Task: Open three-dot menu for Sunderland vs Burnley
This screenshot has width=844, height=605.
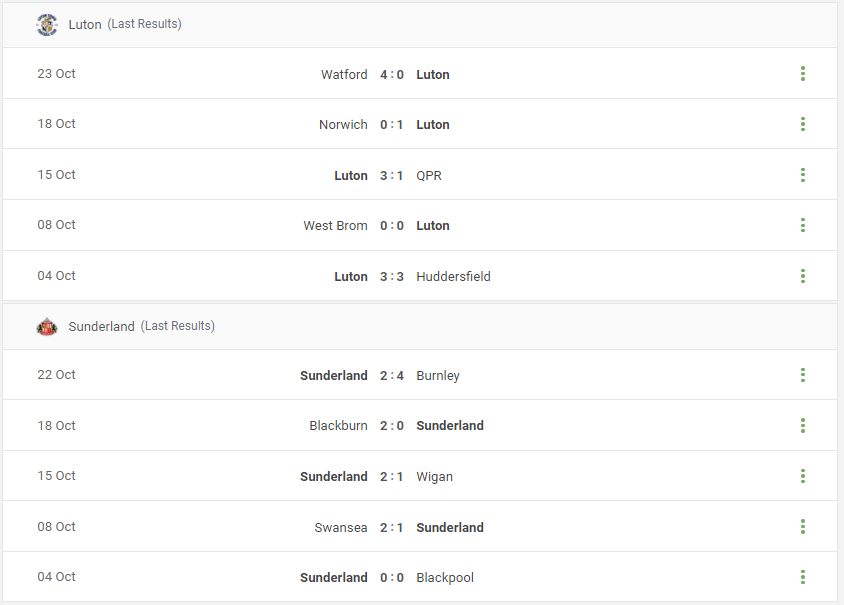Action: pos(803,375)
